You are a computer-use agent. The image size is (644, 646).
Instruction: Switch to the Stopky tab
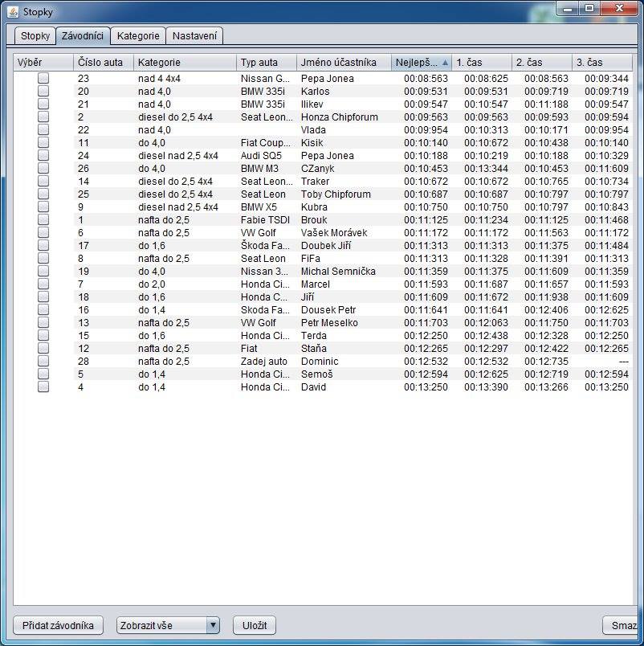click(x=35, y=36)
